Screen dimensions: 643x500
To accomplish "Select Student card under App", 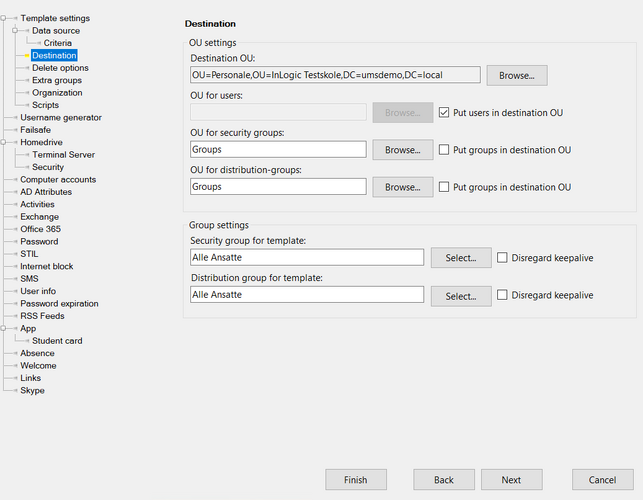I will 57,341.
